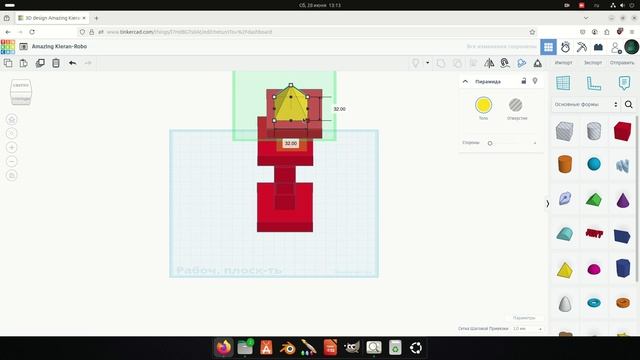
Task: Pick the yellow Pyramid shape
Action: (565, 270)
